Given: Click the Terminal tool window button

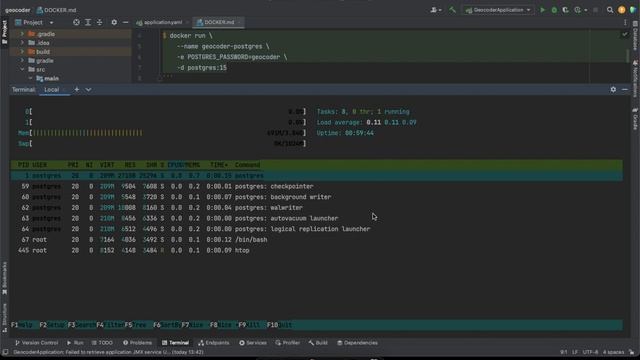Looking at the screenshot, I should (175, 342).
